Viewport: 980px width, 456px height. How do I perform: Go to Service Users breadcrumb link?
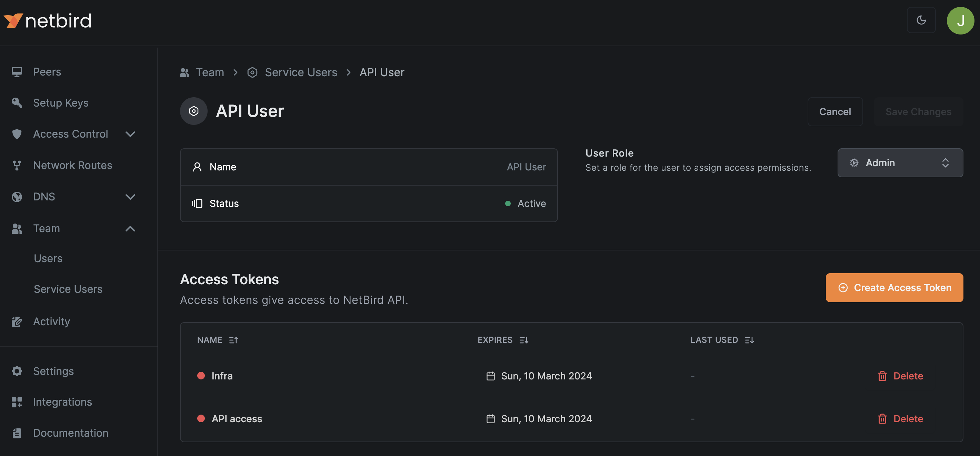click(x=301, y=72)
